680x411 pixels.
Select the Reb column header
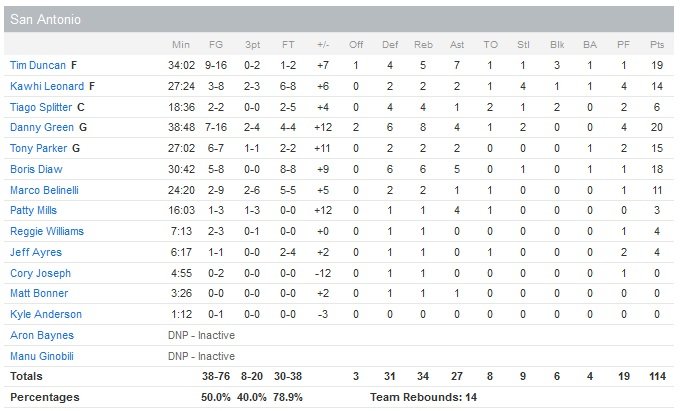(x=423, y=45)
